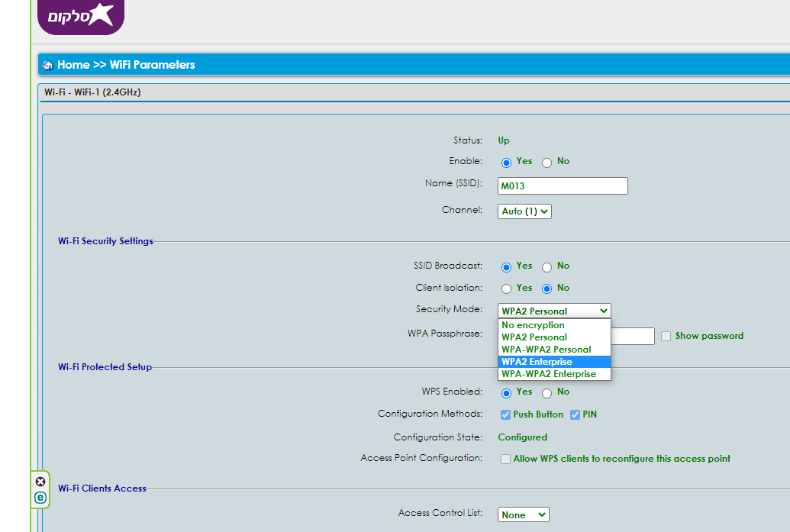Image resolution: width=790 pixels, height=532 pixels.
Task: Click the 'Configured' state value
Action: point(522,437)
